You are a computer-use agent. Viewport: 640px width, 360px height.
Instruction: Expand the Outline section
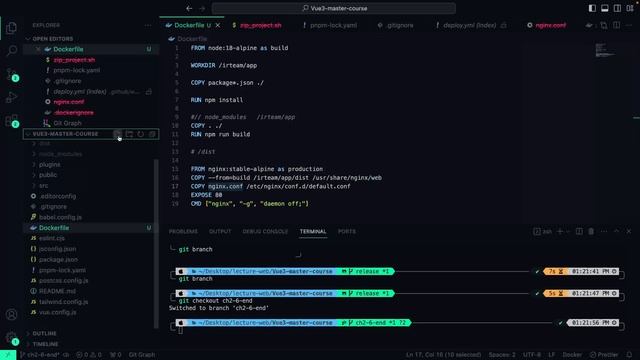(44, 333)
